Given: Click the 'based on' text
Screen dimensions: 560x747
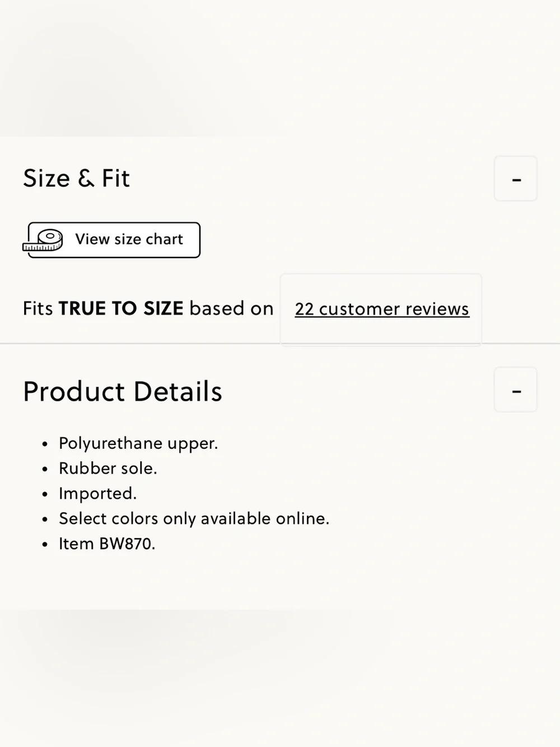Looking at the screenshot, I should (231, 308).
